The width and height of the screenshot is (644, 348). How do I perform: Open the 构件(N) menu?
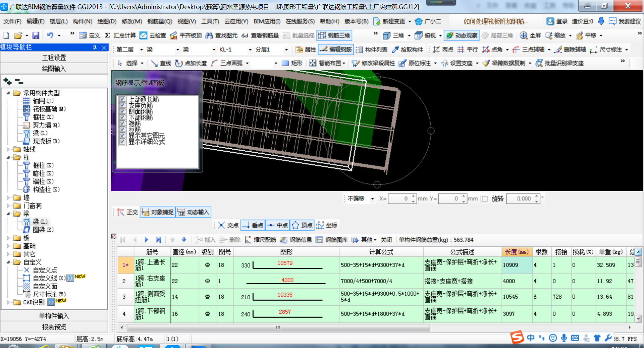(x=83, y=21)
